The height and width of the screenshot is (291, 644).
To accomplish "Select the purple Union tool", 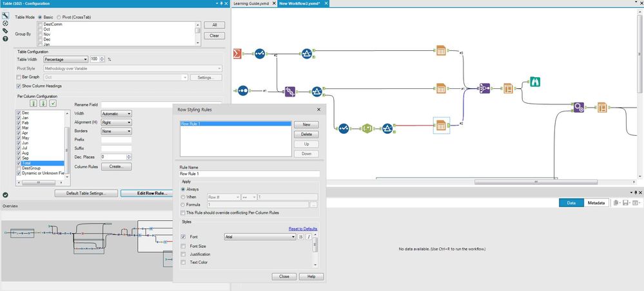I will click(x=485, y=88).
